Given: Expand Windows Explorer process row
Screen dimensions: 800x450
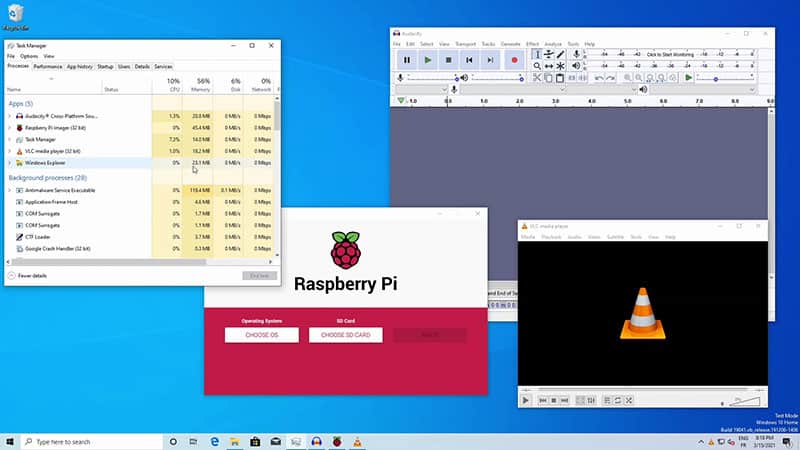Looking at the screenshot, I should (x=9, y=163).
